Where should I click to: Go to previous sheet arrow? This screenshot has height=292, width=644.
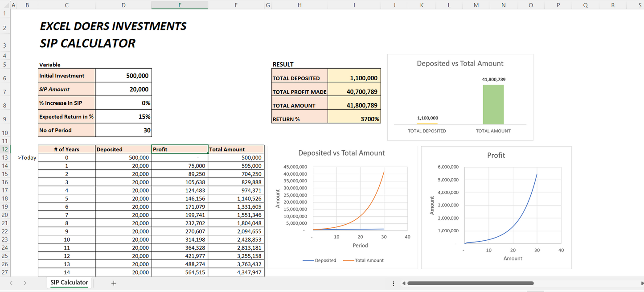click(x=11, y=283)
